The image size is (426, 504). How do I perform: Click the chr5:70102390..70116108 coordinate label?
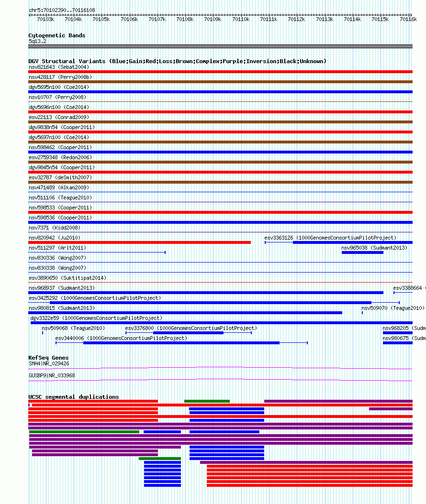pyautogui.click(x=62, y=11)
